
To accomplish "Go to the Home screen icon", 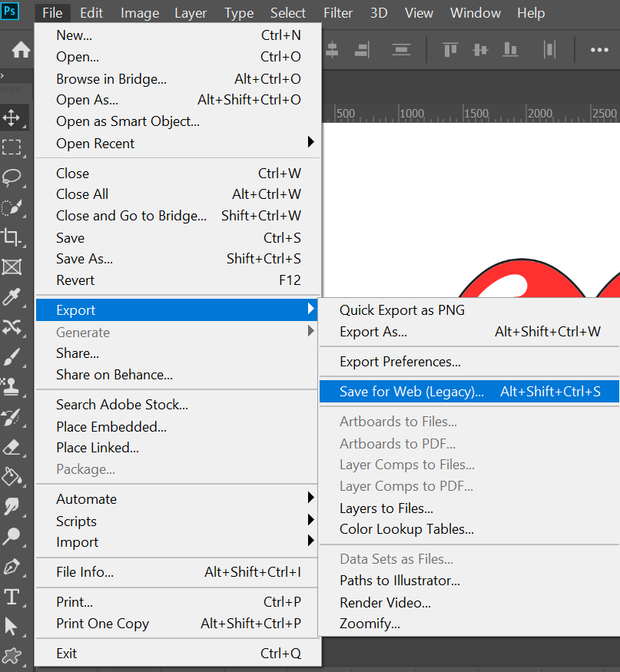I will (21, 50).
